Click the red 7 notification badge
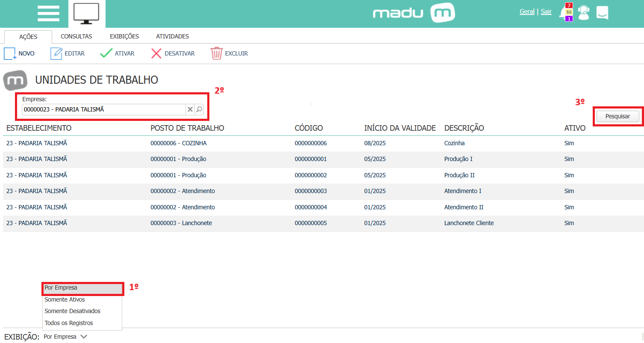The width and height of the screenshot is (644, 343). 569,5
